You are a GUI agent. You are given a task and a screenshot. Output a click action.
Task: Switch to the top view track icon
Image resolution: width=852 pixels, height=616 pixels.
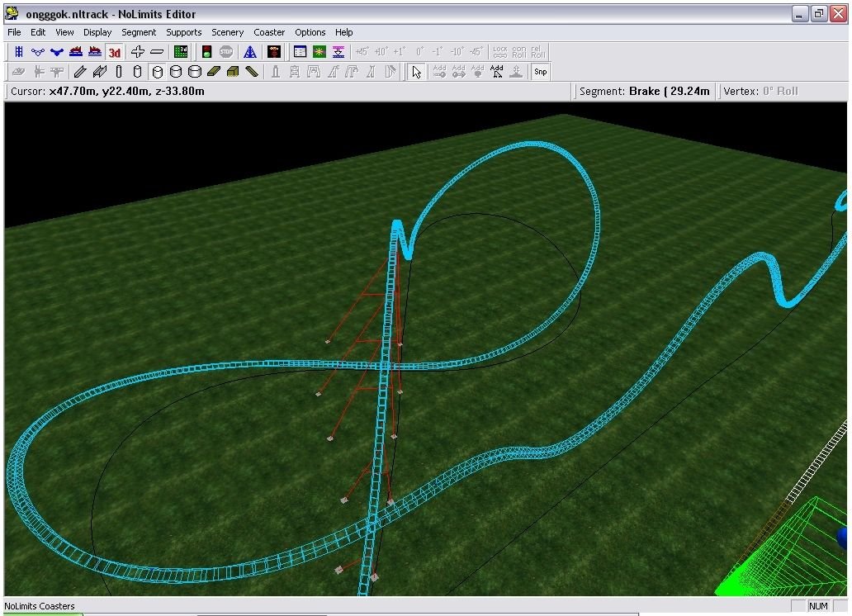[19, 52]
